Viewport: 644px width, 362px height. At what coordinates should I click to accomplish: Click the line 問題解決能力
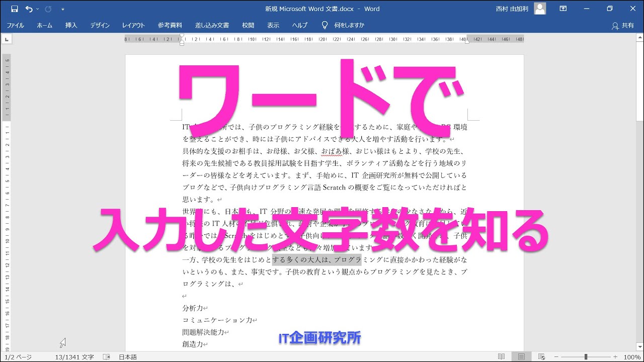pos(203,332)
